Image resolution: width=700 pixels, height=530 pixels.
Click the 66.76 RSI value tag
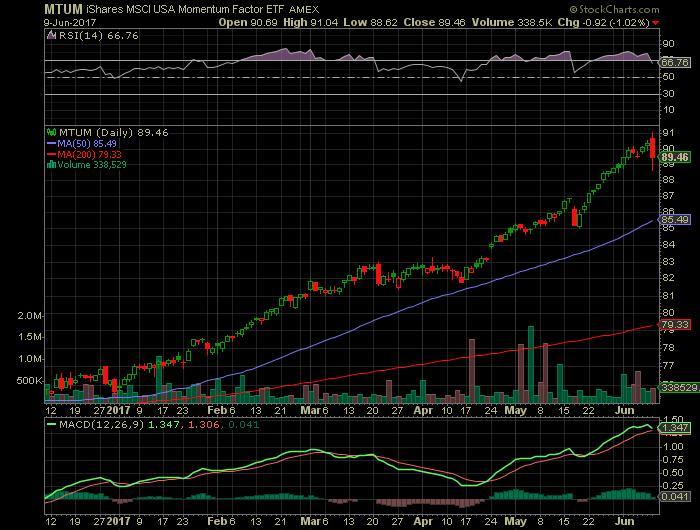coord(675,63)
